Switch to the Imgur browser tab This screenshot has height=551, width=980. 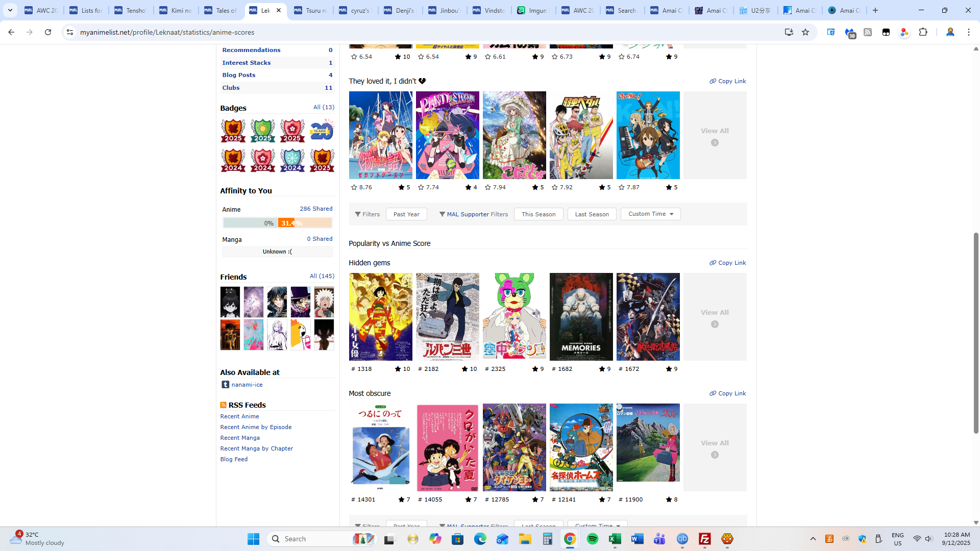click(532, 10)
